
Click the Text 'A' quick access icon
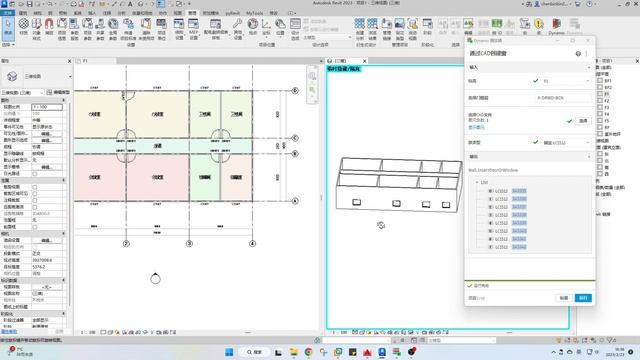[130, 4]
